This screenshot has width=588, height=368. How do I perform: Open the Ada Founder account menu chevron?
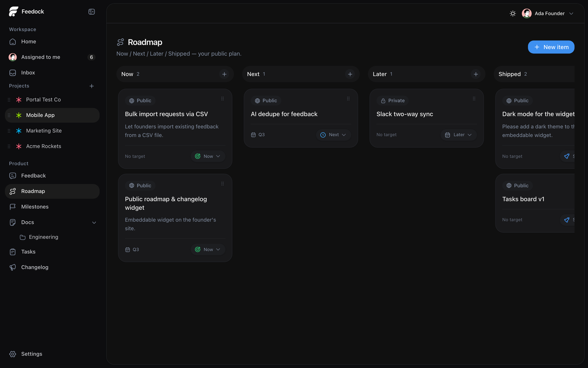[x=571, y=14]
